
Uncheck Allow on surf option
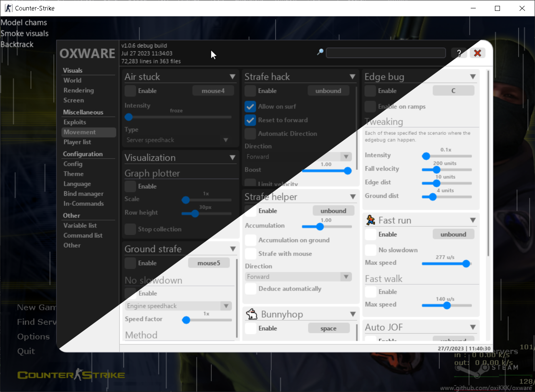click(x=250, y=106)
